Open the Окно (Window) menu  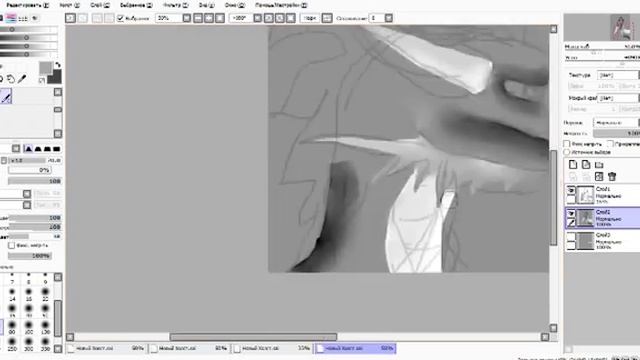[x=235, y=5]
